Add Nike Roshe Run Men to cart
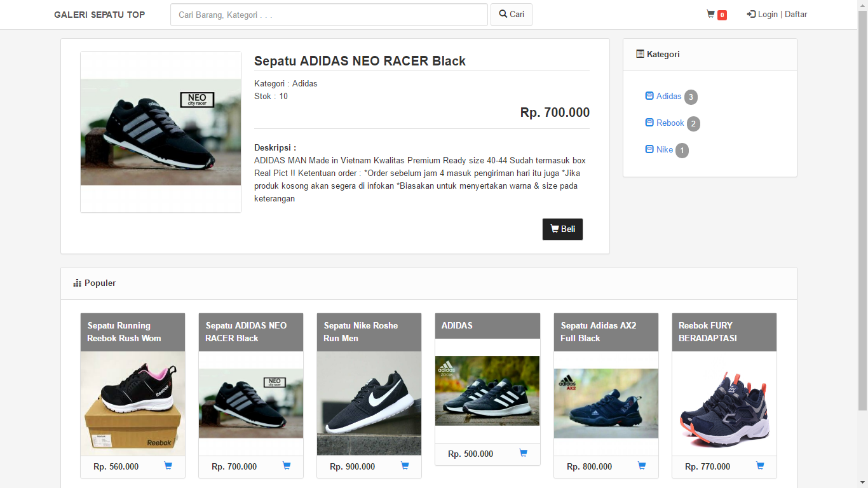The height and width of the screenshot is (488, 868). point(404,466)
